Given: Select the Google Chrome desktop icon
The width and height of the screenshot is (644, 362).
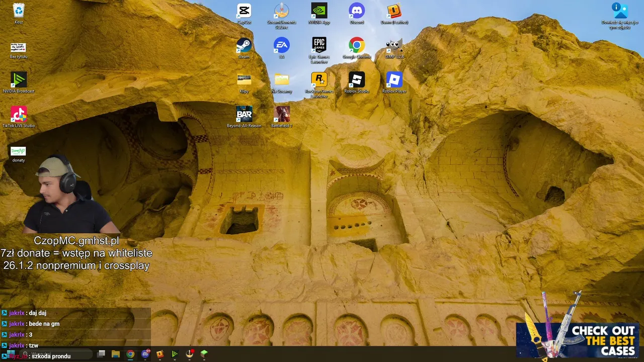Looking at the screenshot, I should point(357,48).
